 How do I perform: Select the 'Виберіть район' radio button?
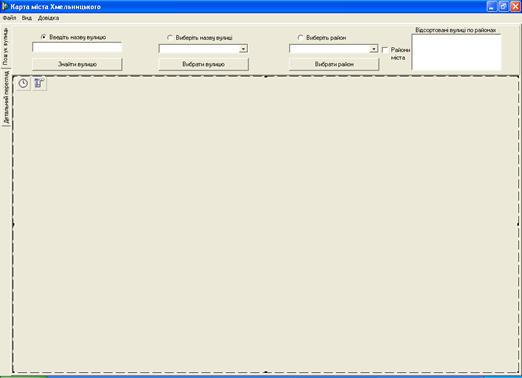point(300,38)
